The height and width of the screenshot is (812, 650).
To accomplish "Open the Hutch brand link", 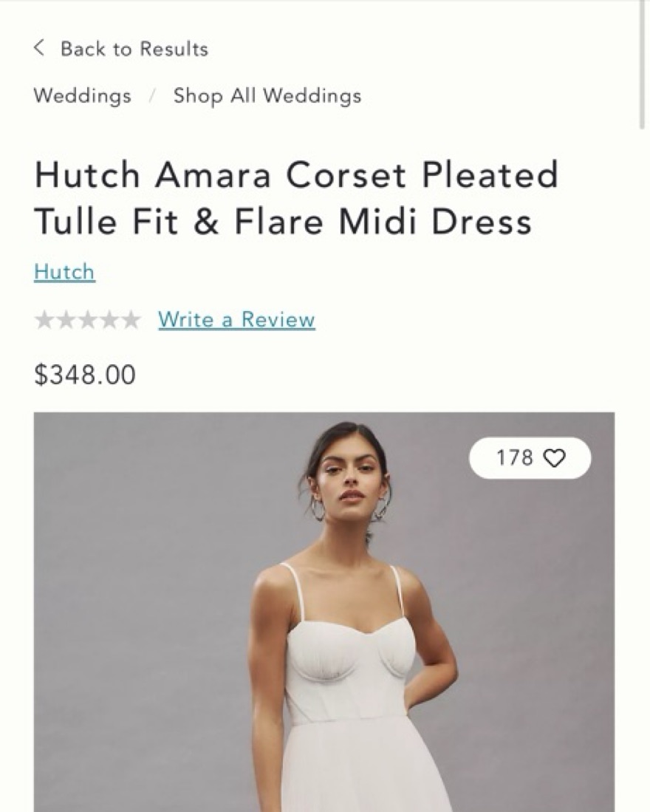I will tap(64, 272).
